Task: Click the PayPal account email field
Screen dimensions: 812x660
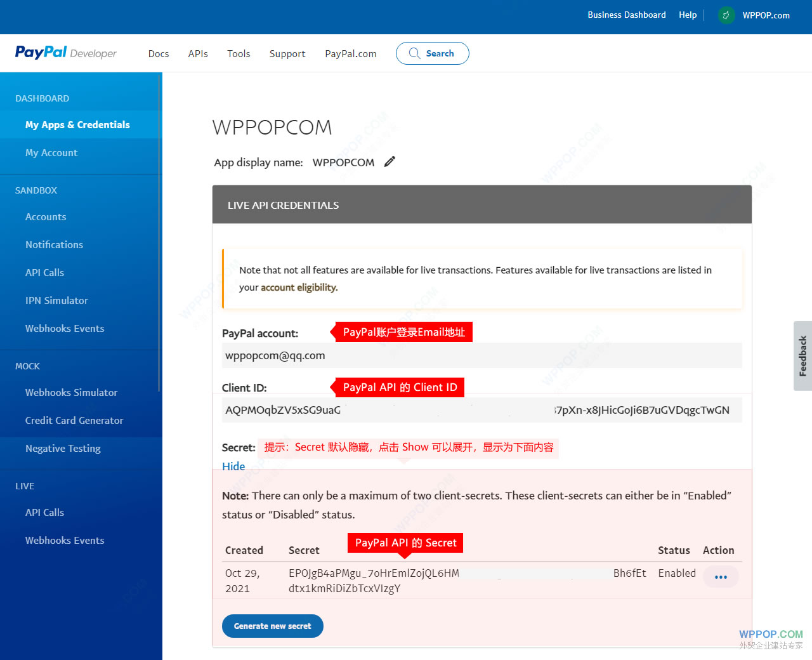Action: (482, 355)
